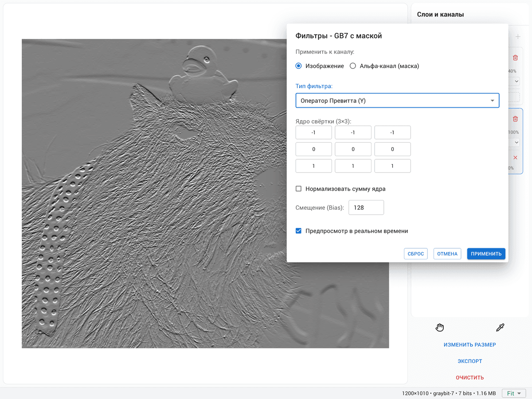Select the Hand pan tool
This screenshot has width=532, height=399.
pos(439,328)
